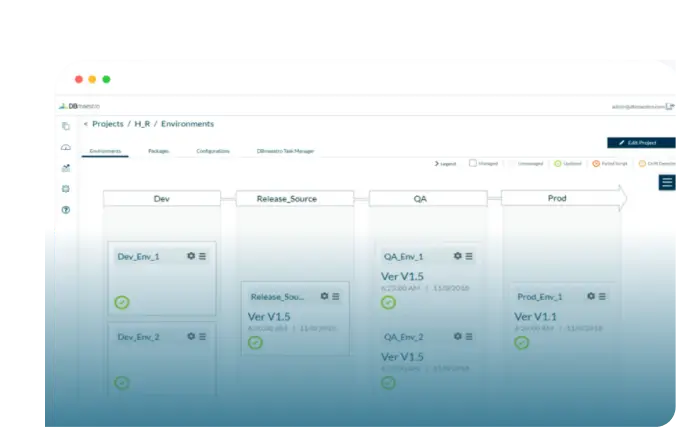
Task: Open the chart analytics sidebar icon
Action: point(66,168)
